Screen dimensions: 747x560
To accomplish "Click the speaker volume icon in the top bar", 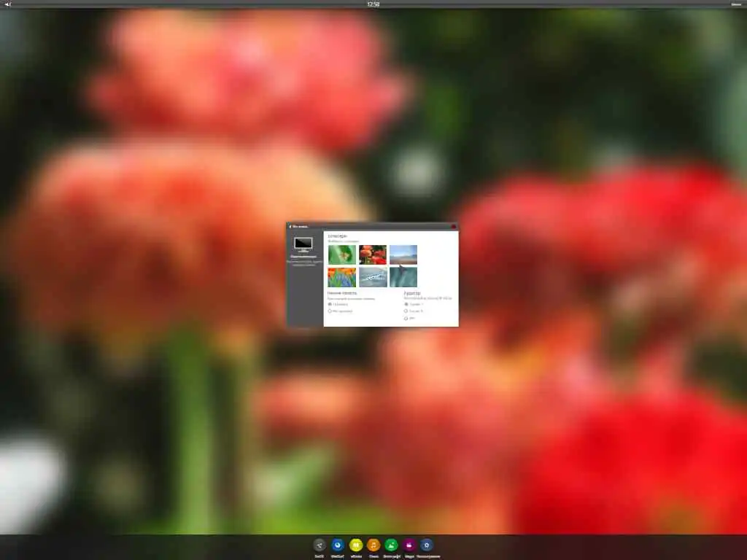I will click(x=7, y=4).
